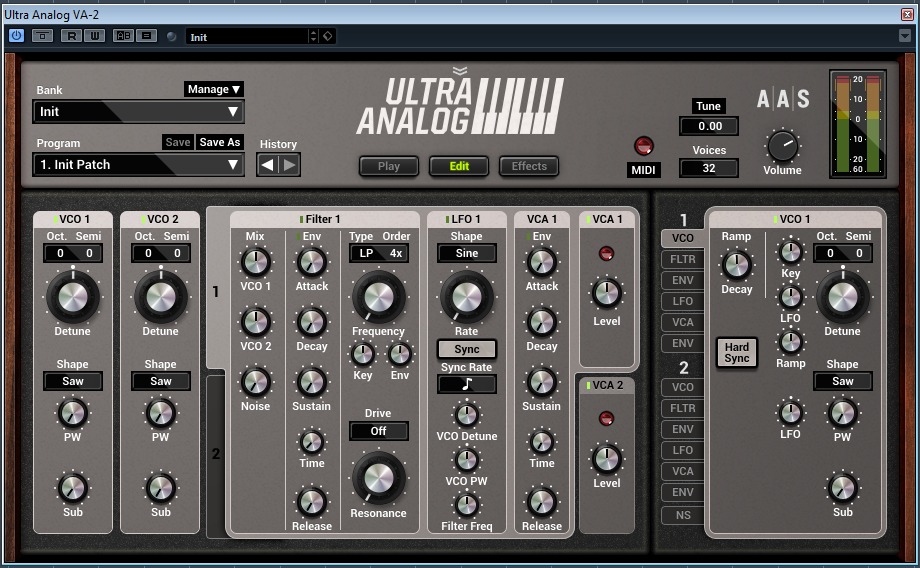
Task: Open the Filter Drive Off selector
Action: pos(378,431)
